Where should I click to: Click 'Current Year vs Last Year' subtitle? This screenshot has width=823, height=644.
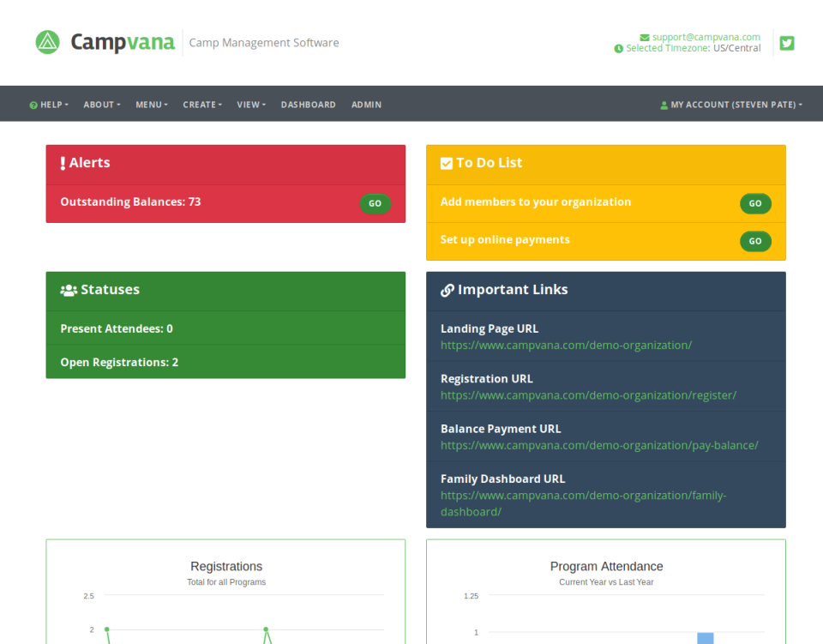(606, 582)
